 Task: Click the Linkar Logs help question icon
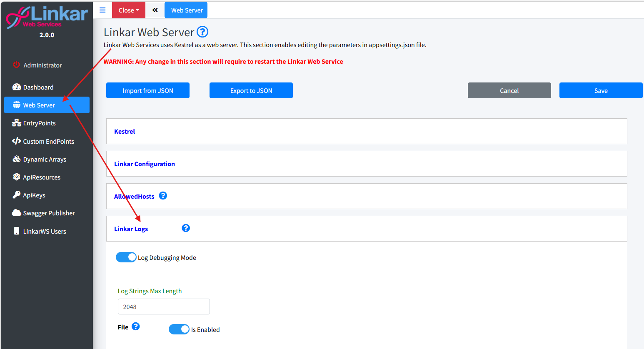186,228
